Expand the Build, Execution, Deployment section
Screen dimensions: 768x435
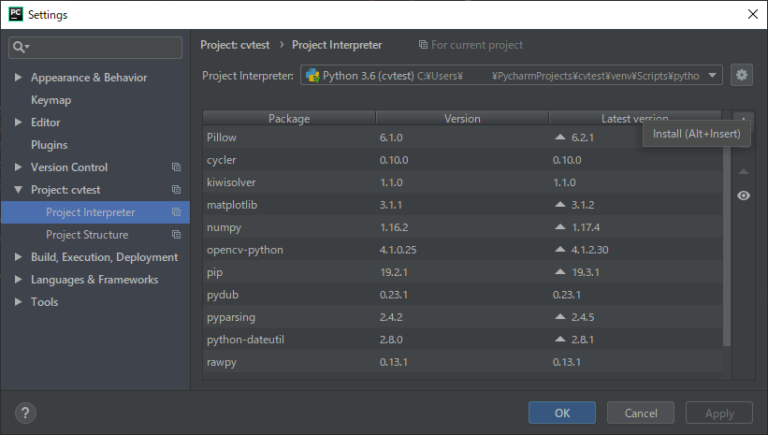pyautogui.click(x=18, y=257)
